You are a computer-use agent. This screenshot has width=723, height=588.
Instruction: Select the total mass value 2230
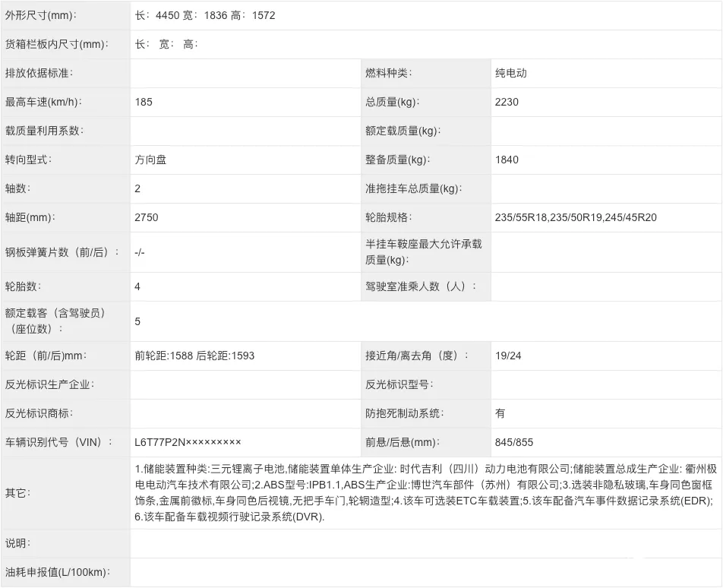(507, 102)
